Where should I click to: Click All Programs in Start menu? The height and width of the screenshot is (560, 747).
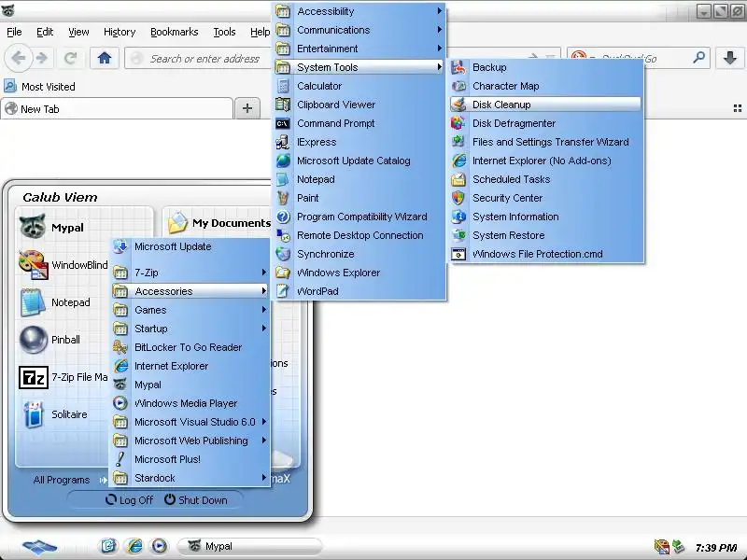point(70,480)
